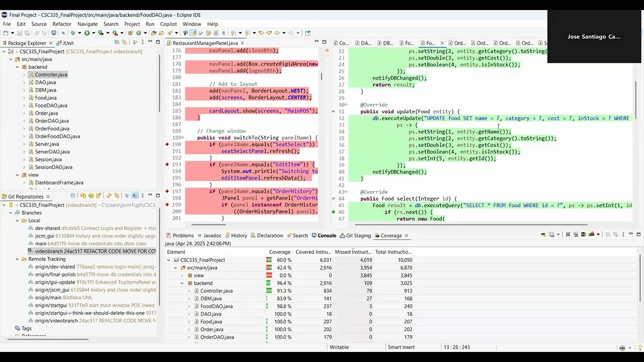Select dev-shared local branch

pos(47,228)
